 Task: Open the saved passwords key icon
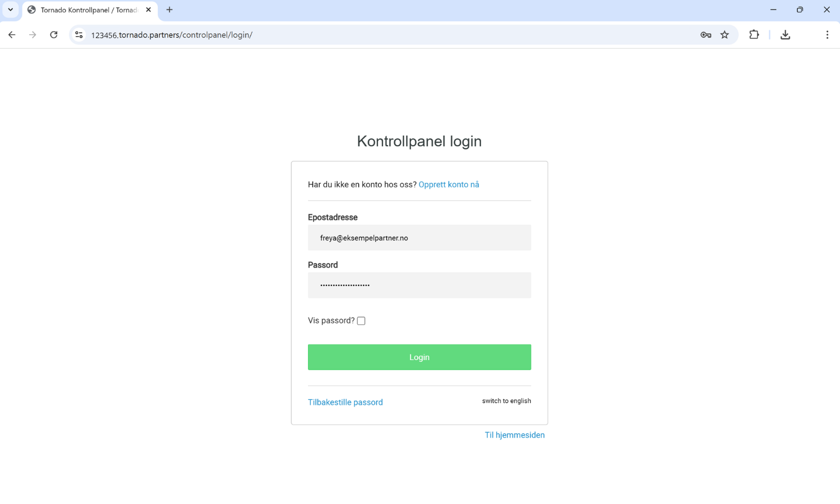tap(706, 35)
